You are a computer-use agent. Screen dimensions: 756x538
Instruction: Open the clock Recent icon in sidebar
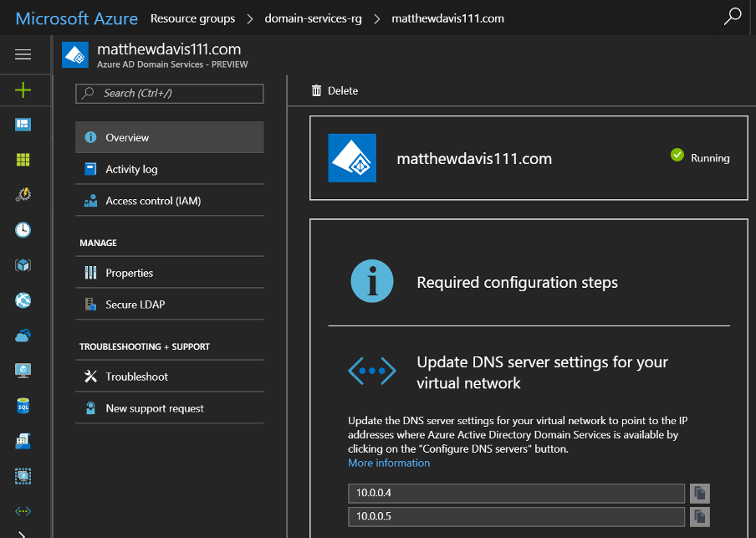click(x=23, y=230)
